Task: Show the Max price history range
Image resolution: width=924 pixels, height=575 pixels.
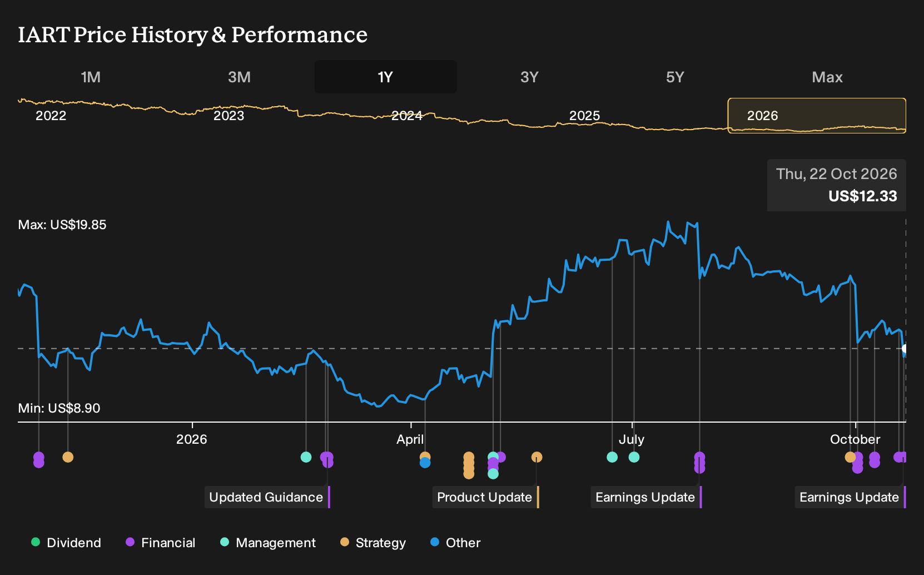Action: pos(827,77)
